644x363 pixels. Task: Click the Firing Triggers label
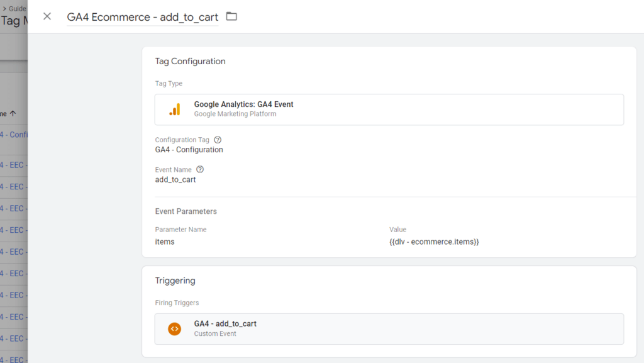coord(177,303)
